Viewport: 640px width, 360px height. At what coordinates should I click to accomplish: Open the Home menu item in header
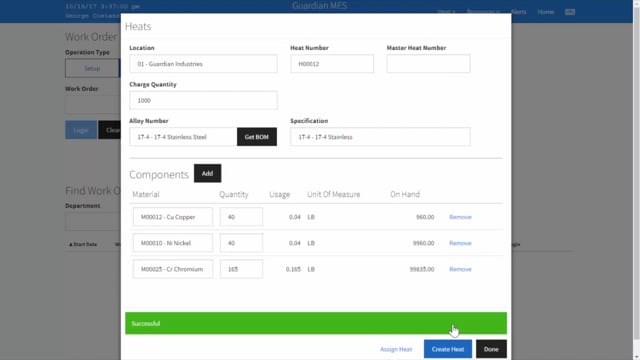click(x=545, y=12)
